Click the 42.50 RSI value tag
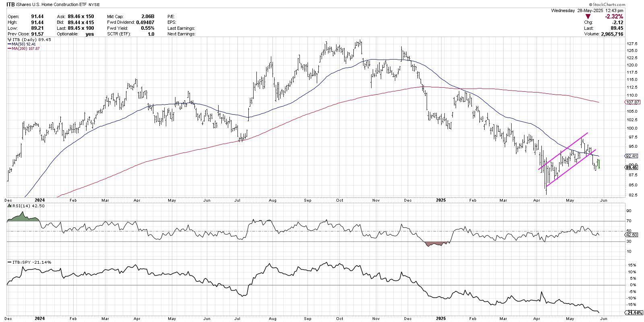Image resolution: width=644 pixels, height=322 pixels. point(632,235)
